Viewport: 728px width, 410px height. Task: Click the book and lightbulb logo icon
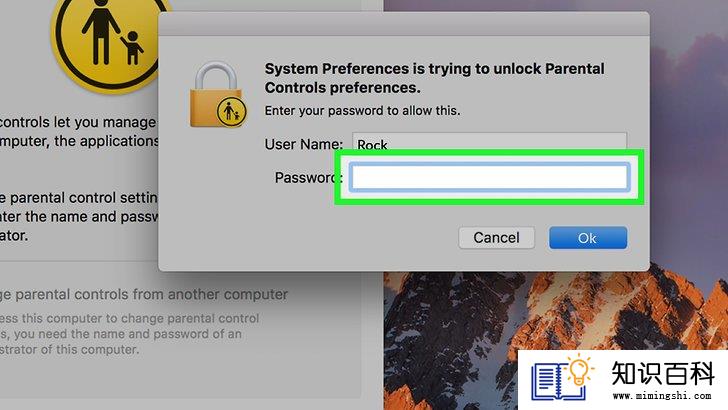pos(562,377)
